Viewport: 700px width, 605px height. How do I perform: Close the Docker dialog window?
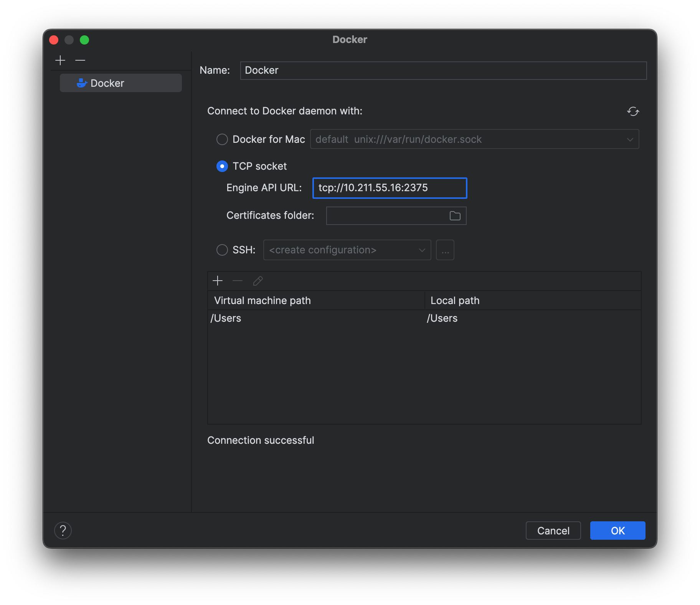point(54,40)
